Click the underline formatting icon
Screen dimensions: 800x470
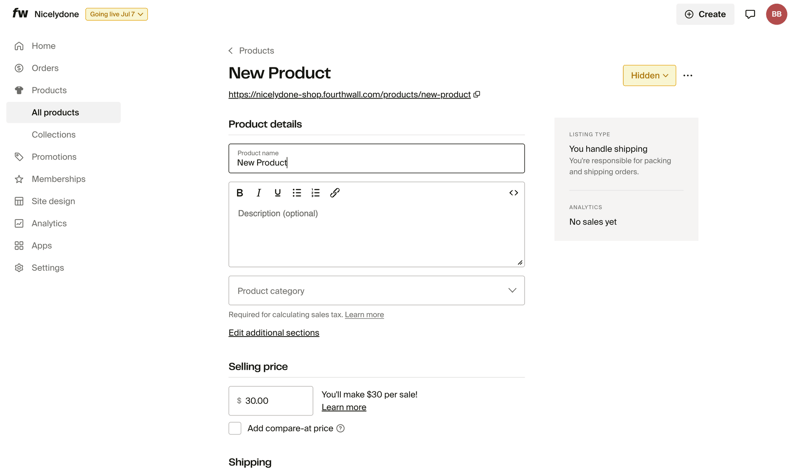[278, 193]
